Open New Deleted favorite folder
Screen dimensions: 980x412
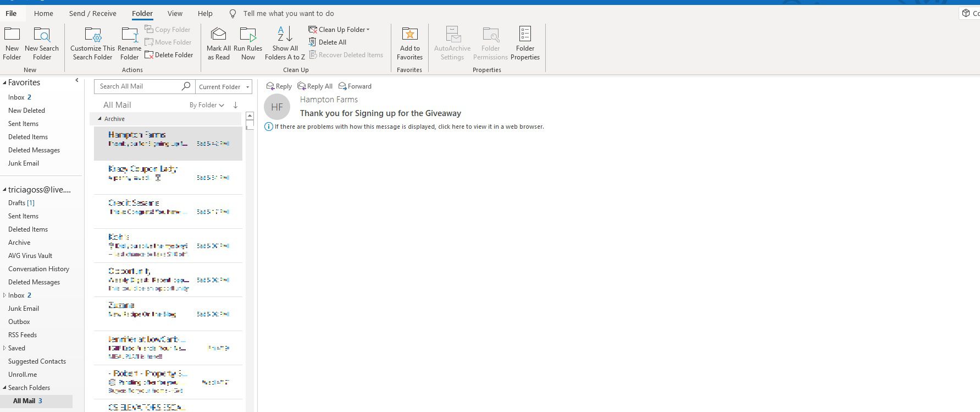(x=26, y=111)
